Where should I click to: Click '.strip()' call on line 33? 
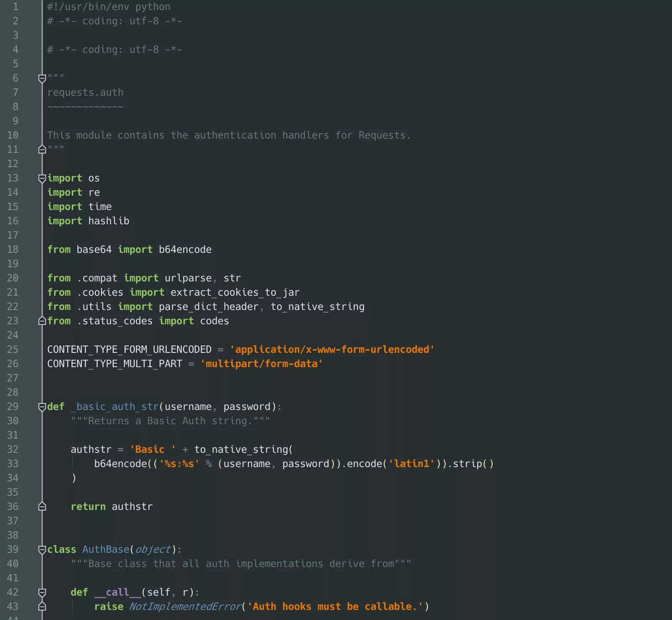[x=470, y=464]
